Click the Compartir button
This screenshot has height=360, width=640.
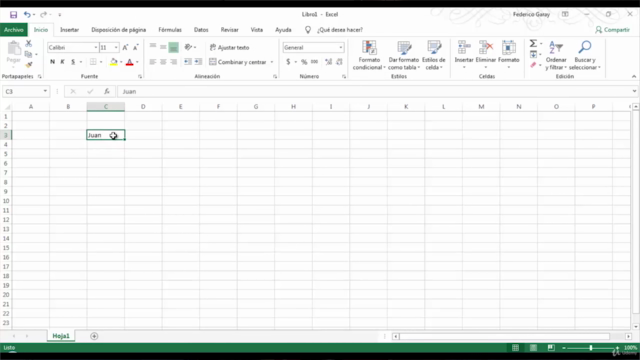(x=612, y=30)
